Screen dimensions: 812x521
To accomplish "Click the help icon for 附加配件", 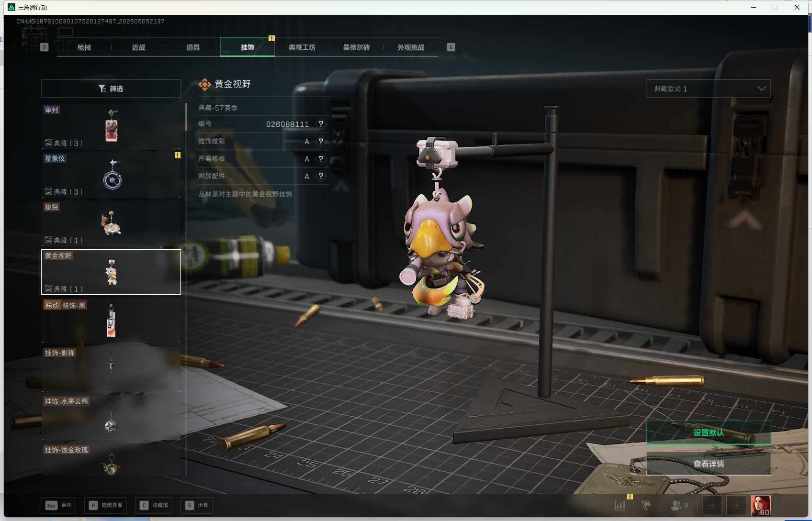I will 321,176.
